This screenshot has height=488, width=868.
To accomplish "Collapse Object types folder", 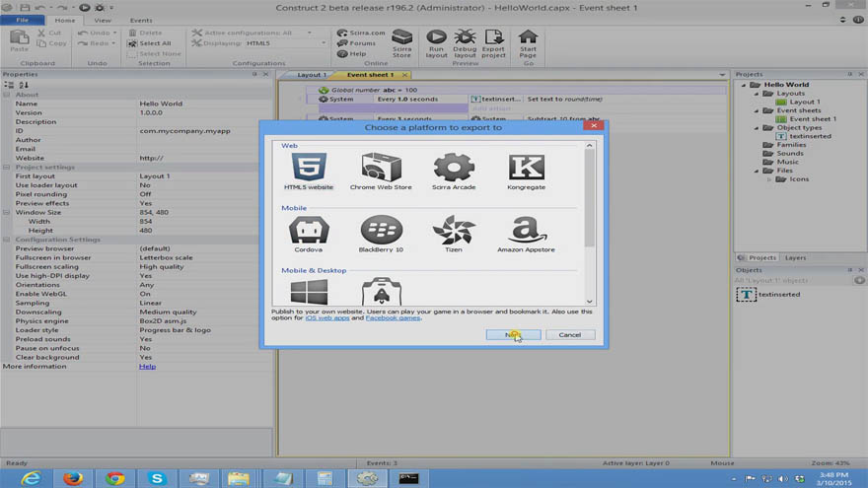I will [757, 128].
